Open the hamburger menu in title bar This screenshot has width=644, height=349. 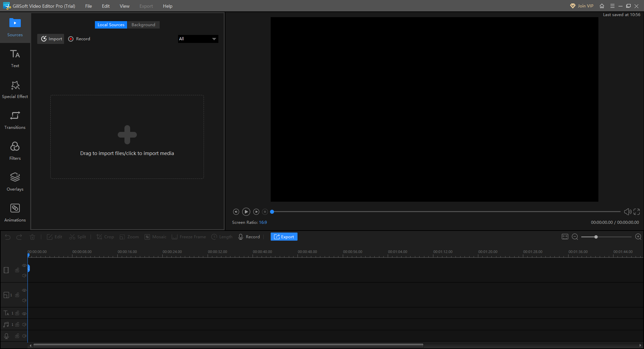coord(612,6)
